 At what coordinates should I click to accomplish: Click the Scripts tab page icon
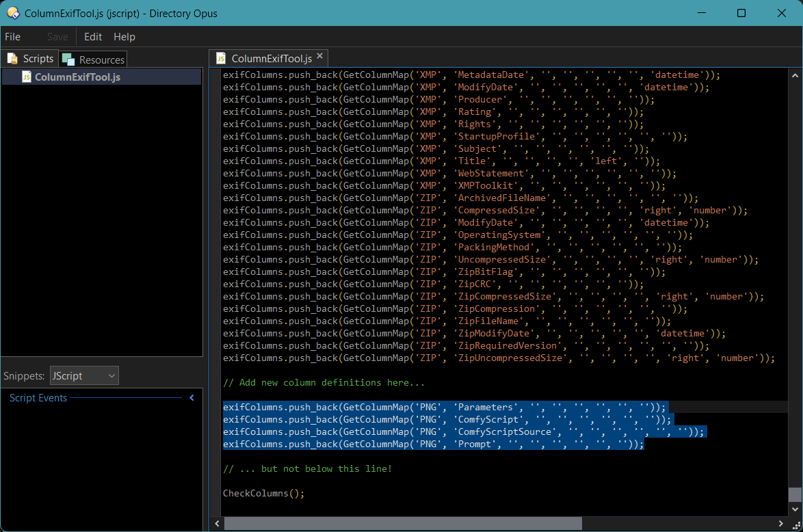tap(12, 59)
